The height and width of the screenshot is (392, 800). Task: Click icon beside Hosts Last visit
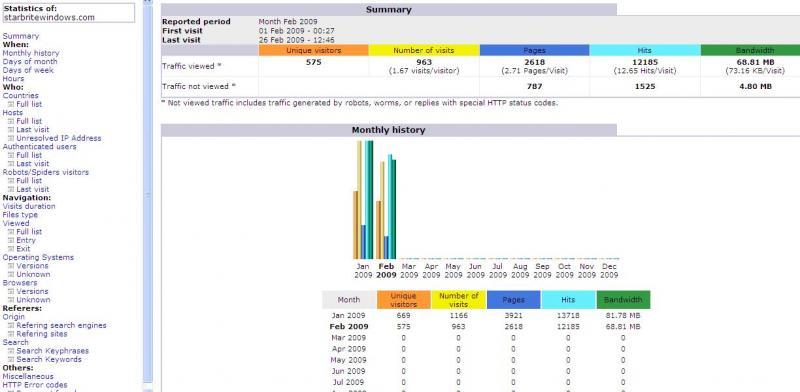click(11, 130)
